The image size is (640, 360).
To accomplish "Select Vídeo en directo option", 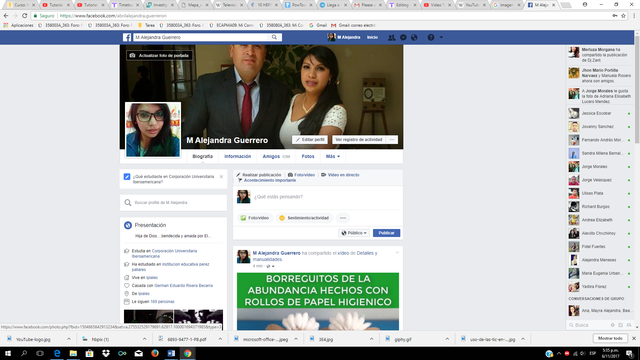I will [x=340, y=175].
